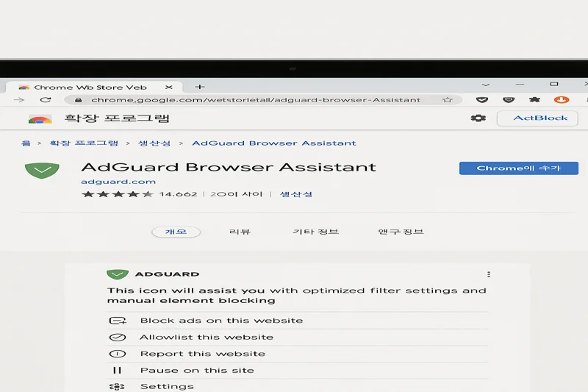Open the 생산성 breadcrumb link
The height and width of the screenshot is (392, 588).
pyautogui.click(x=154, y=143)
